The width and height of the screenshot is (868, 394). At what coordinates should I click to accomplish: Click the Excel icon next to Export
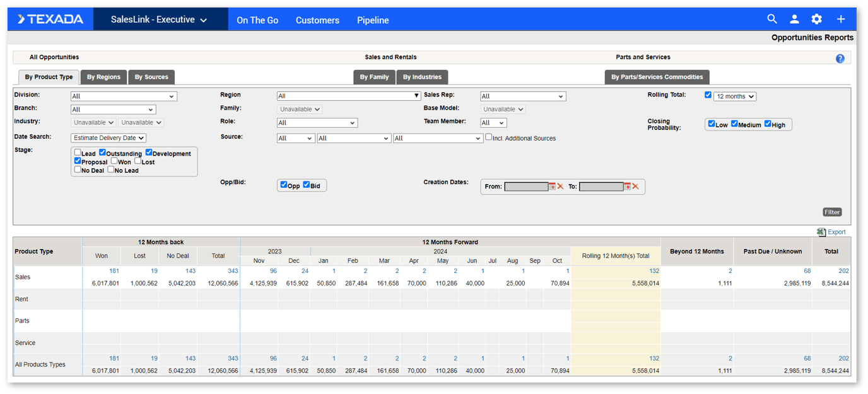pyautogui.click(x=820, y=231)
